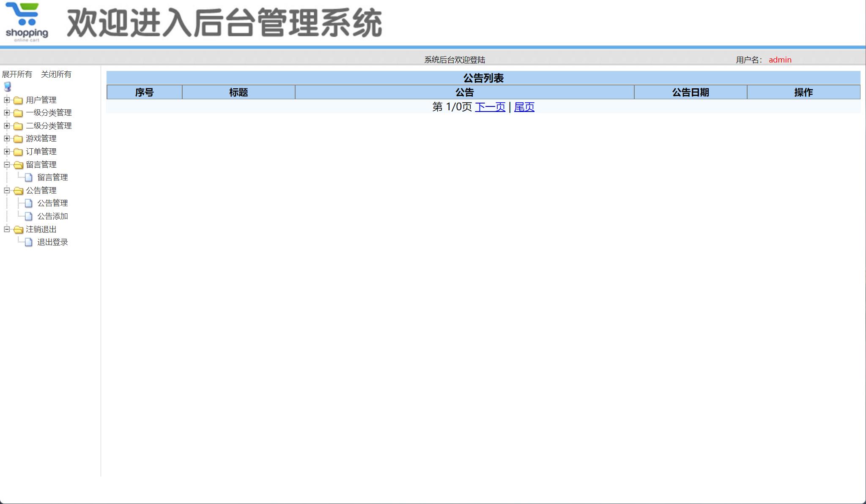Click the document icon beside 公告添加
The image size is (866, 504).
pos(28,216)
